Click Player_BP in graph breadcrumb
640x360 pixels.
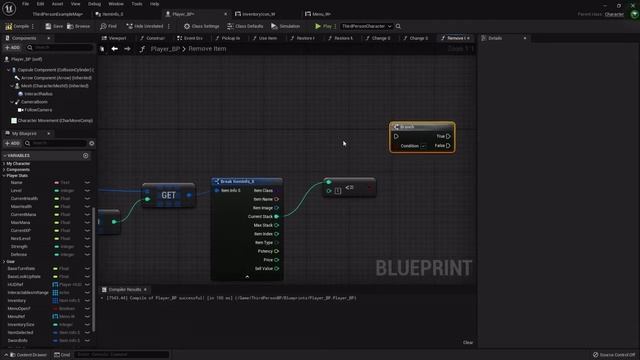(165, 49)
